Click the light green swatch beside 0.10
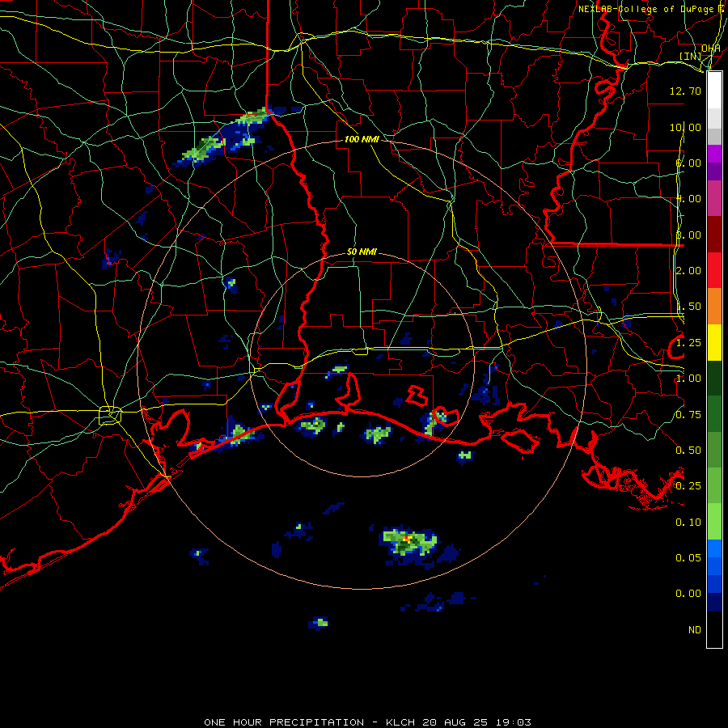728x728 pixels. point(714,522)
